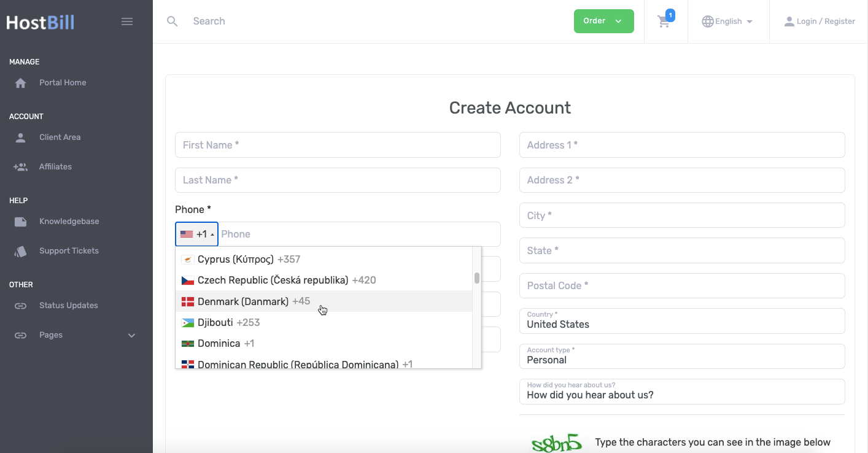868x453 pixels.
Task: Open the Client Area section
Action: (x=60, y=137)
